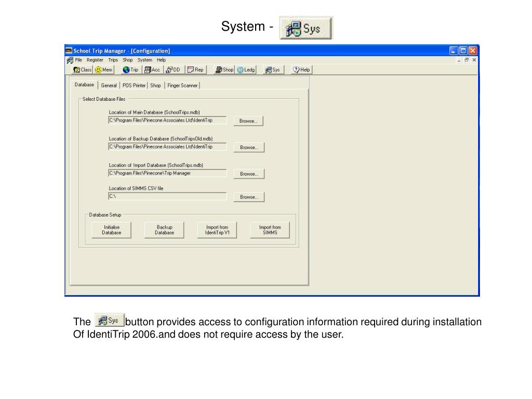This screenshot has height=399, width=532.
Task: Click the Backup Database path field
Action: (x=167, y=147)
